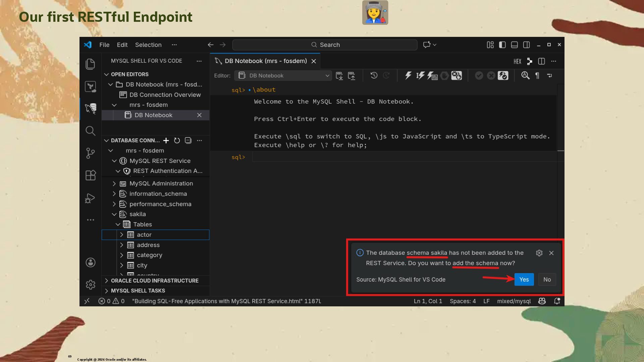Toggle show hidden characters pilcrow icon

[537, 75]
